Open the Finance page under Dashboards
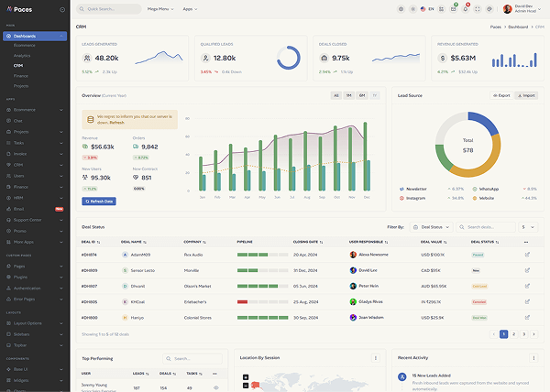Screen dimensions: 550x392 [x=21, y=75]
